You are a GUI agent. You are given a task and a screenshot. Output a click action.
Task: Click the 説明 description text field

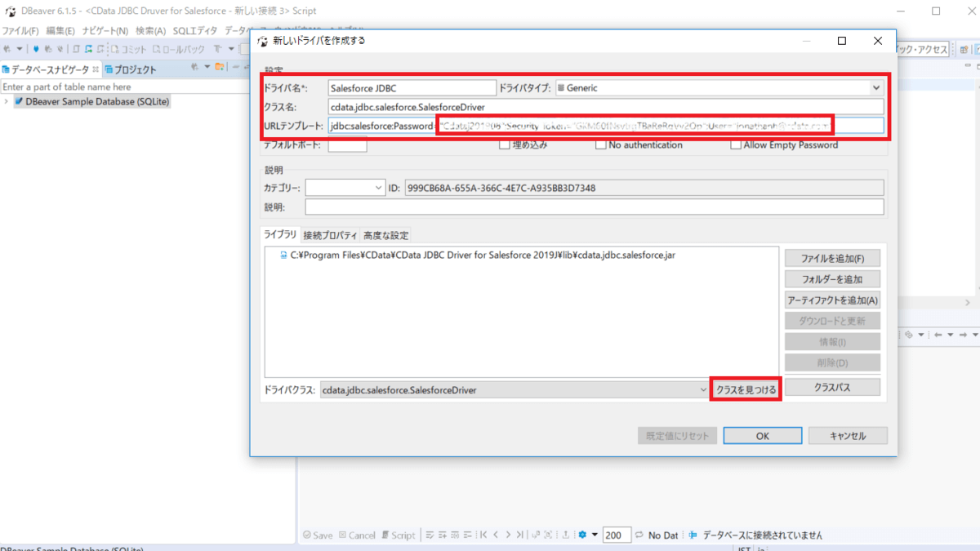pyautogui.click(x=595, y=207)
